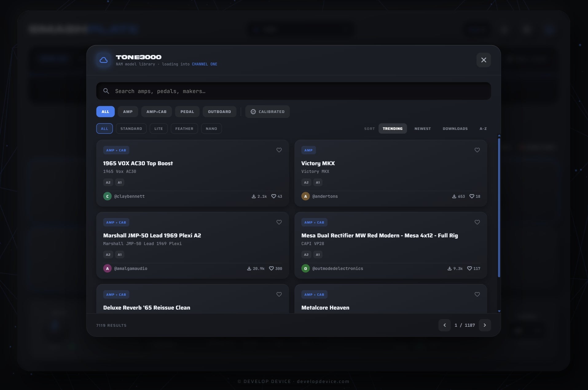Viewport: 588px width, 390px height.
Task: Filter by AMP+CAB gear type
Action: [x=156, y=111]
